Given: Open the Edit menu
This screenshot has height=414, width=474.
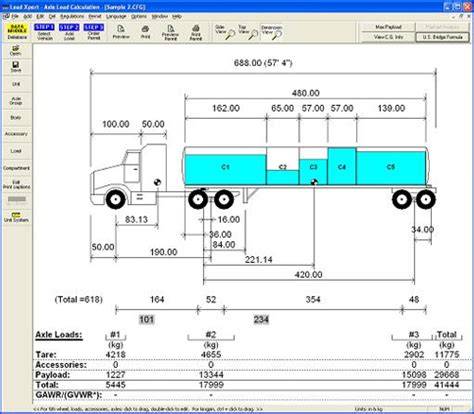Looking at the screenshot, I should 40,16.
